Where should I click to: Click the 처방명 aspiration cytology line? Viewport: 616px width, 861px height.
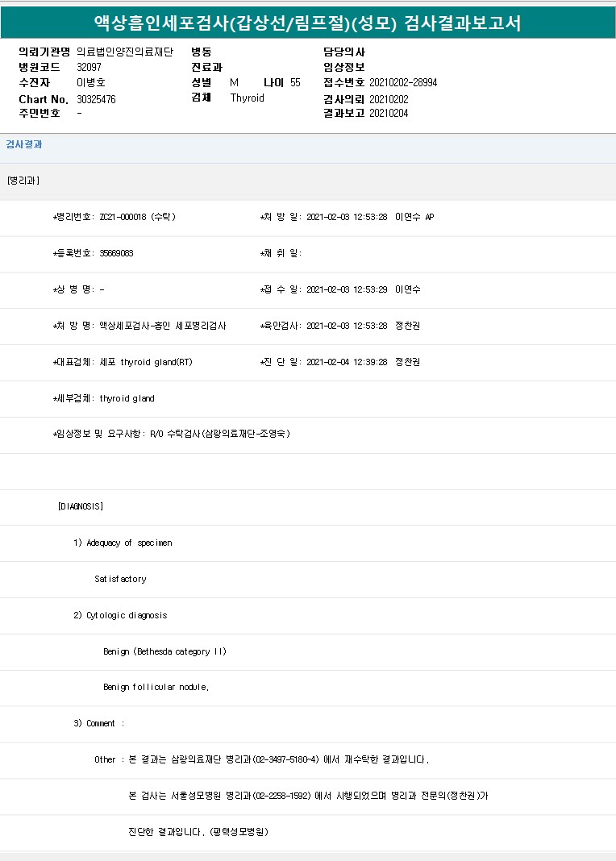coord(139,326)
